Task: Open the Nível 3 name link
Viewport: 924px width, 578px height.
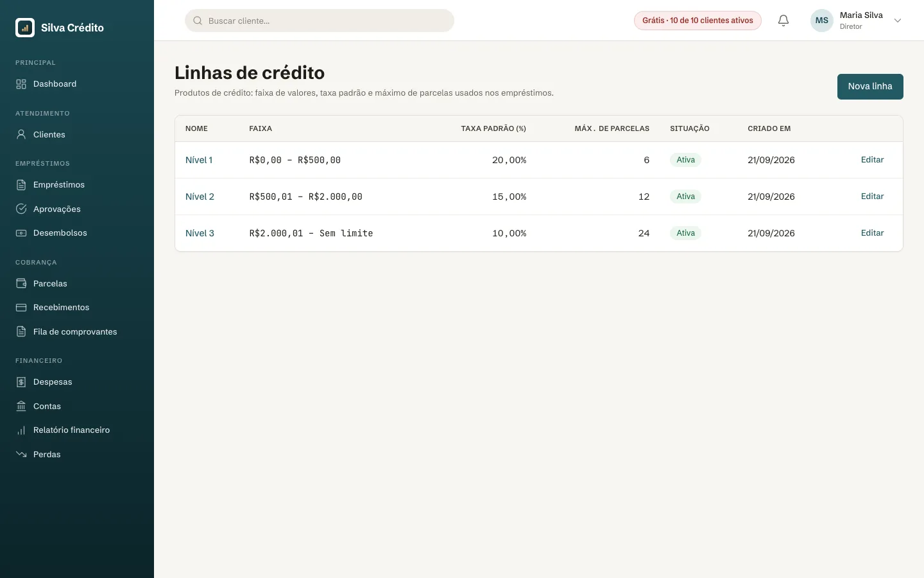Action: (x=200, y=233)
